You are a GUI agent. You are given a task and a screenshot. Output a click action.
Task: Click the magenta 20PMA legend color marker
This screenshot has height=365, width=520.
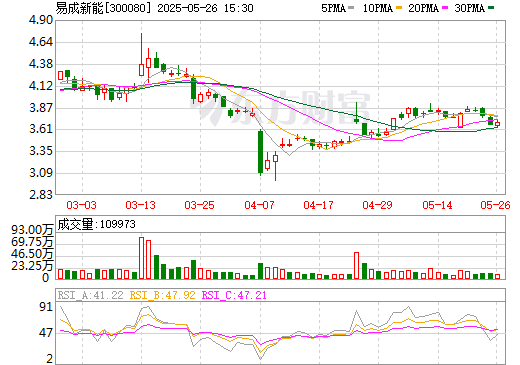click(445, 8)
